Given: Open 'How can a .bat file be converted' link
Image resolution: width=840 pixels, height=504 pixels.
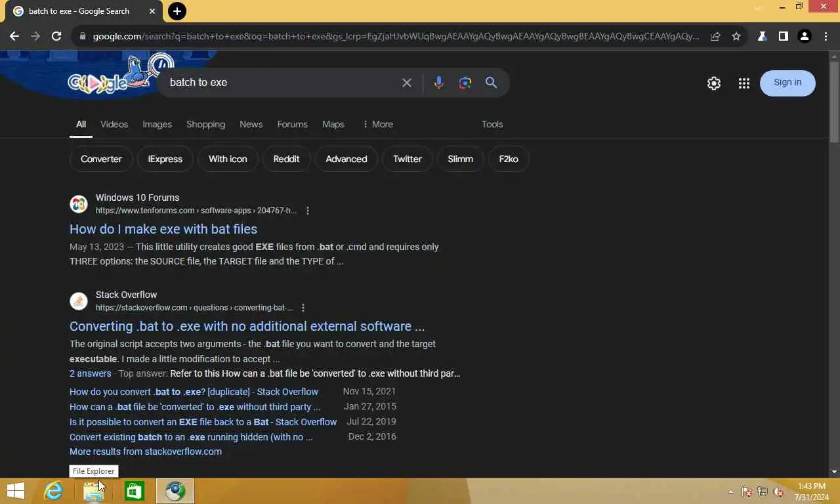Looking at the screenshot, I should point(195,407).
